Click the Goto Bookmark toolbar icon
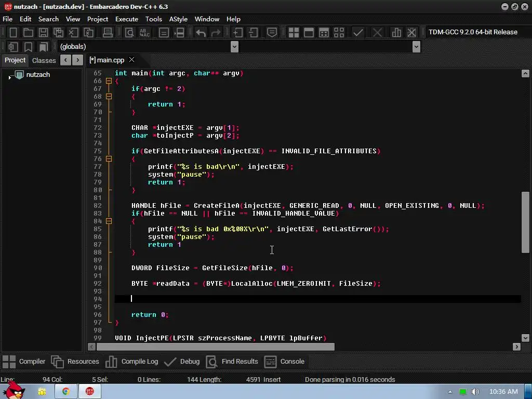The height and width of the screenshot is (399, 532). click(x=44, y=47)
